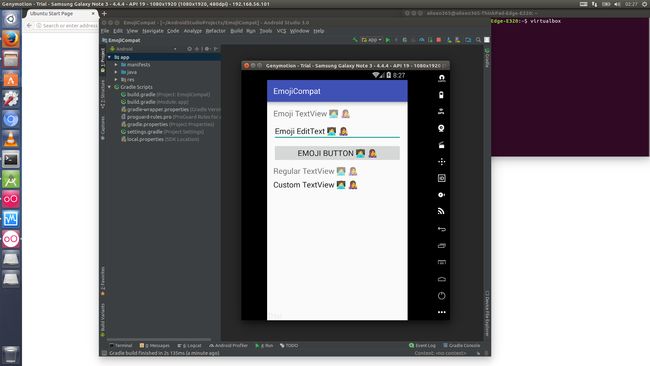650x366 pixels.
Task: Open the Build menu
Action: (236, 31)
